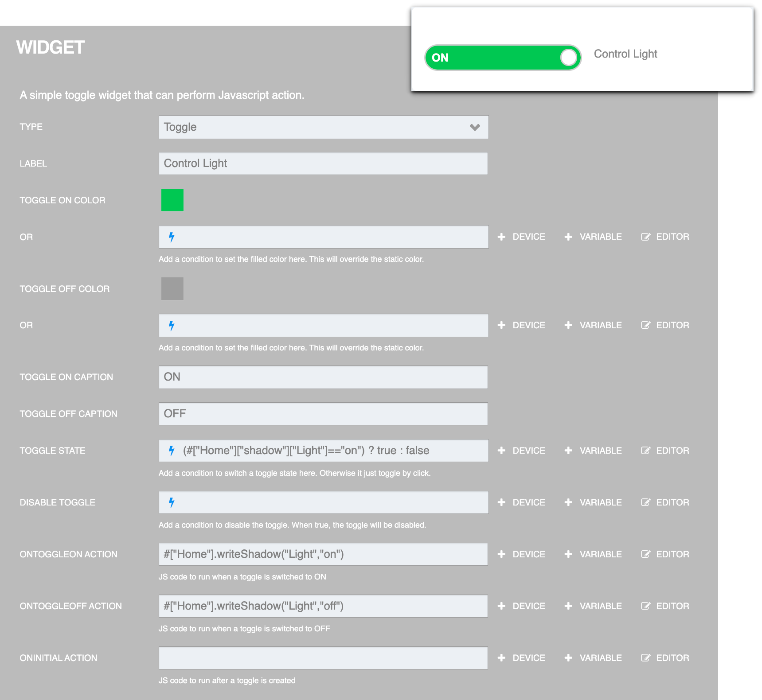Click the OnToggleOn Action code field
Viewport: 762px width, 700px height.
point(323,554)
